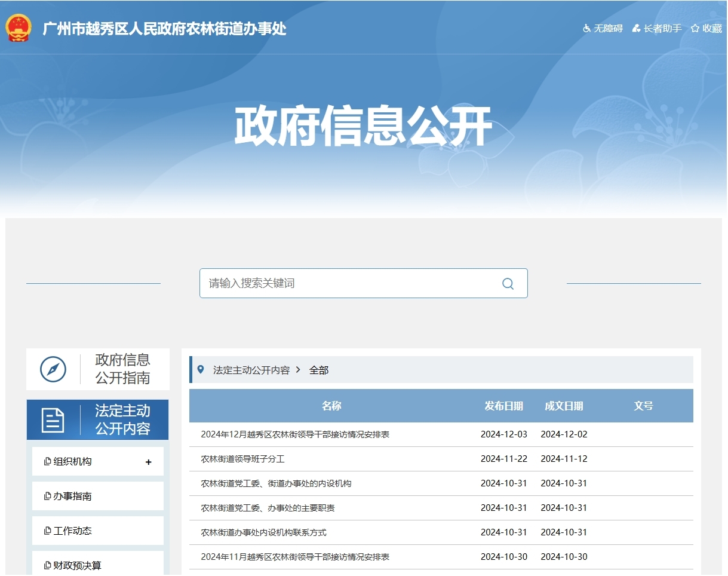This screenshot has height=576, width=728.
Task: Click the breadcrumb chevron arrow
Action: (299, 370)
